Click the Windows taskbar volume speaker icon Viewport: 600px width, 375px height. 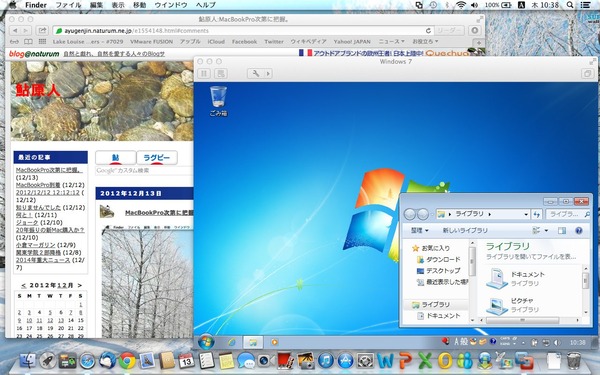[x=557, y=342]
